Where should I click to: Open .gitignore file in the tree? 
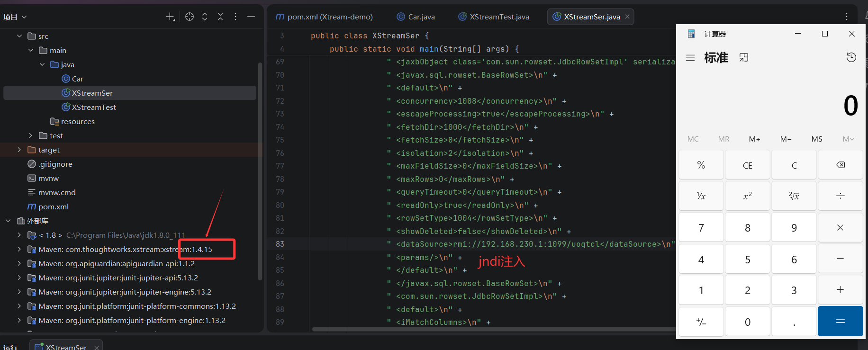pyautogui.click(x=50, y=164)
